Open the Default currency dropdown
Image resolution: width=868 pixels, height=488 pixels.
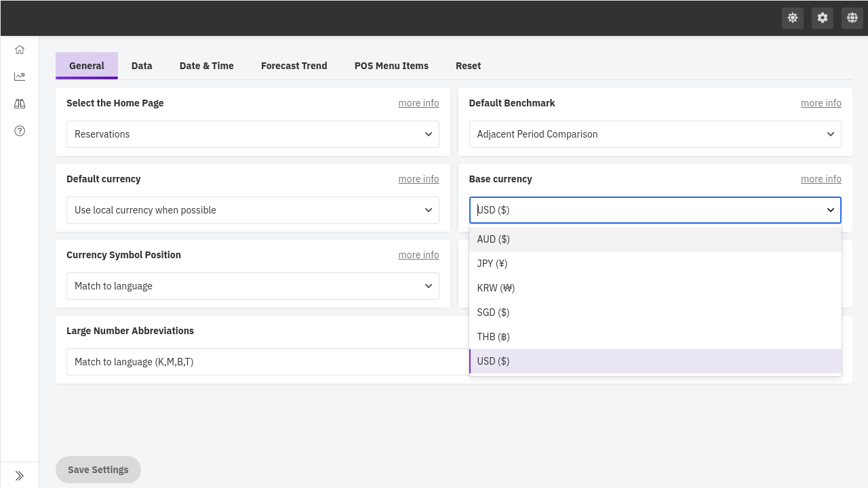[x=253, y=210]
